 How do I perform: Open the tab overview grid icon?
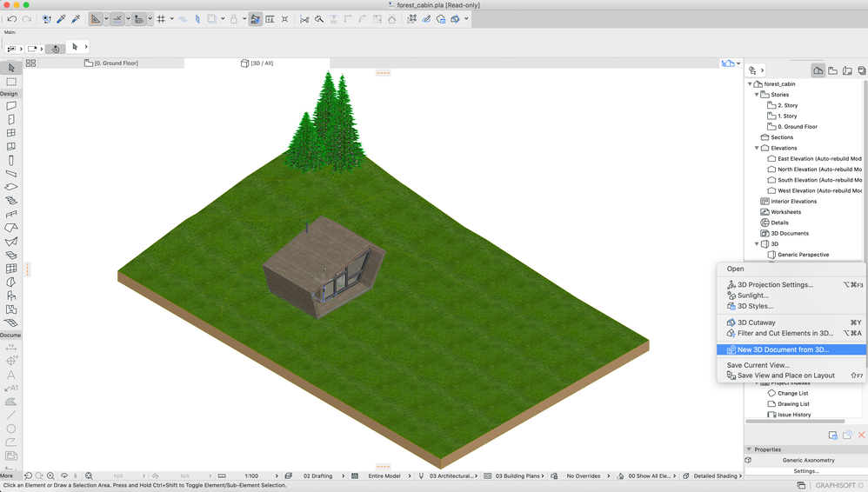[30, 63]
